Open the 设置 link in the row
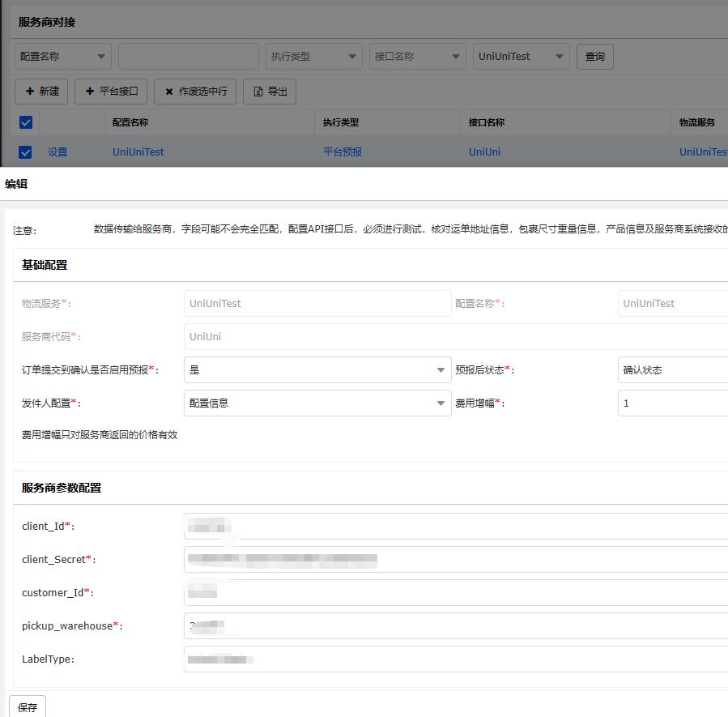The height and width of the screenshot is (717, 728). click(x=57, y=152)
